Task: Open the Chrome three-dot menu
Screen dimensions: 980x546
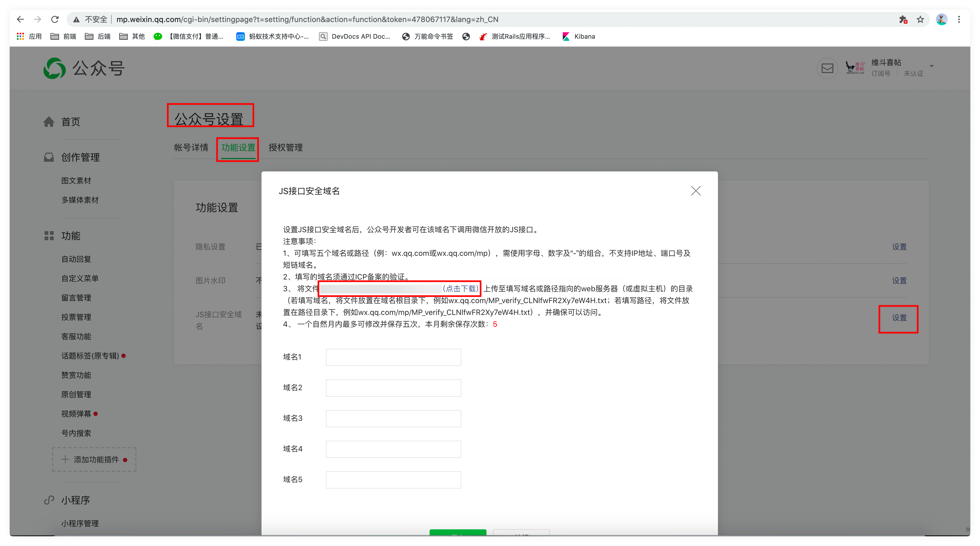Action: tap(959, 19)
